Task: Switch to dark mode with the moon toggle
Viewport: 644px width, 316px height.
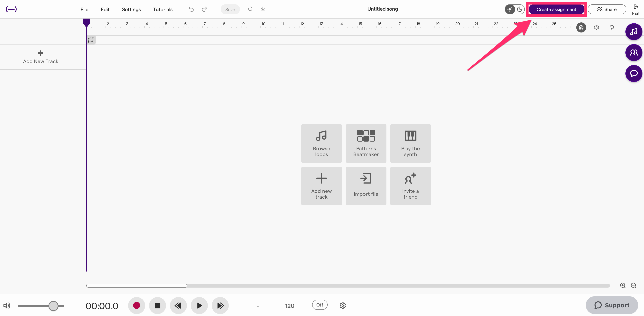Action: click(x=520, y=9)
